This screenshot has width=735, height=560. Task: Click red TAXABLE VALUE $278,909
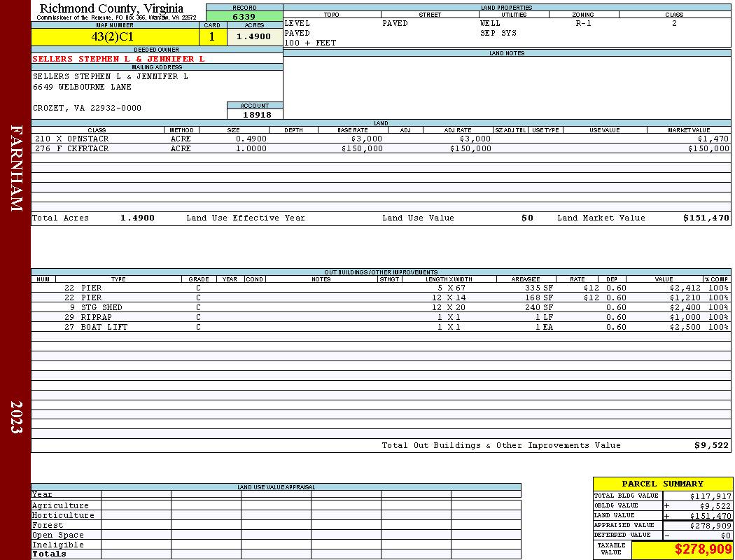[703, 549]
